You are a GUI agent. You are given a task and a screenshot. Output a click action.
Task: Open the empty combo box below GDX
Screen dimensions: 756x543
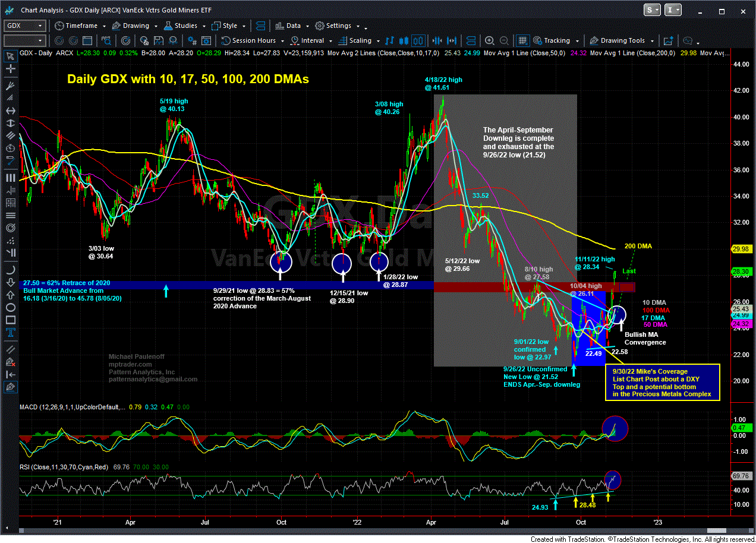point(24,41)
